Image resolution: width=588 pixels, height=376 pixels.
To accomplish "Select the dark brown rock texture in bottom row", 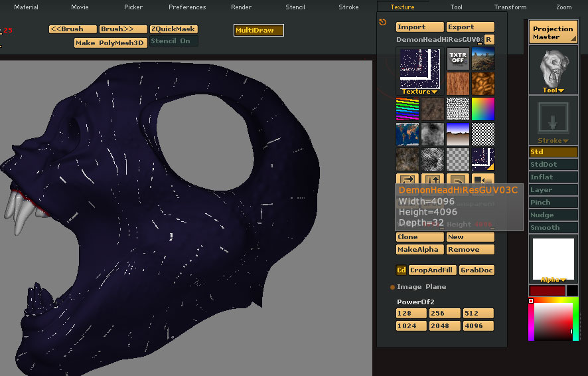I will click(x=407, y=159).
